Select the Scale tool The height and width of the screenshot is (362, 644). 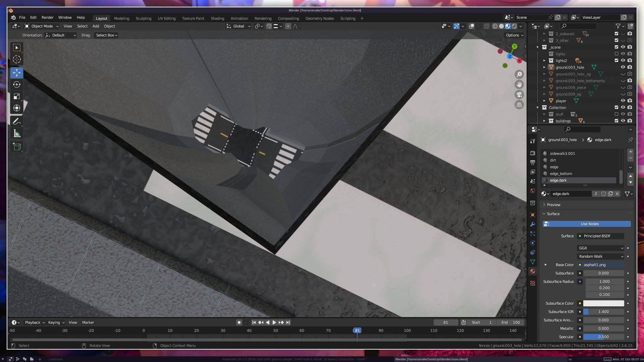(x=16, y=97)
